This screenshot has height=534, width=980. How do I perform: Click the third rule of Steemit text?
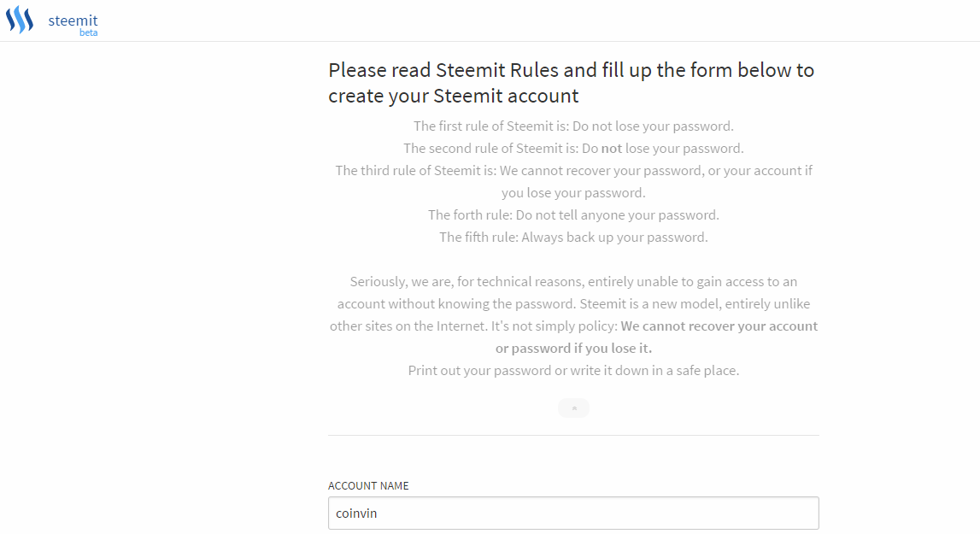573,170
